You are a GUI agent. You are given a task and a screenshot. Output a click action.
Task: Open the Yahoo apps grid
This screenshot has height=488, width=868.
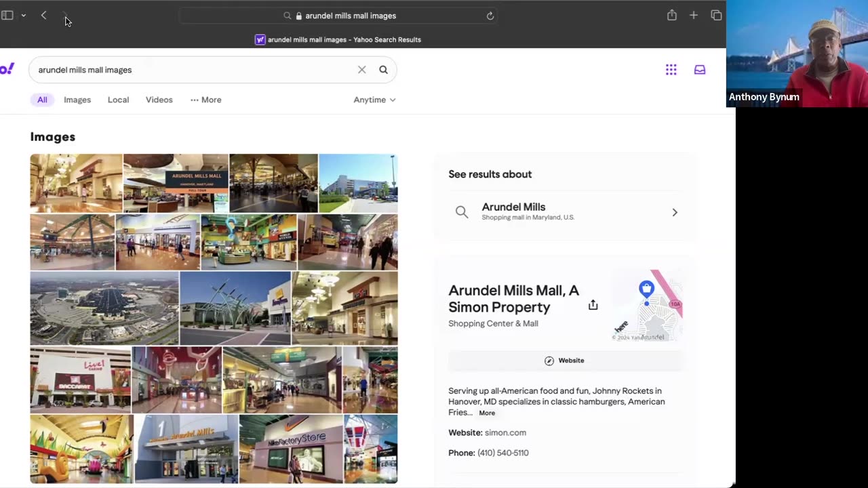671,70
